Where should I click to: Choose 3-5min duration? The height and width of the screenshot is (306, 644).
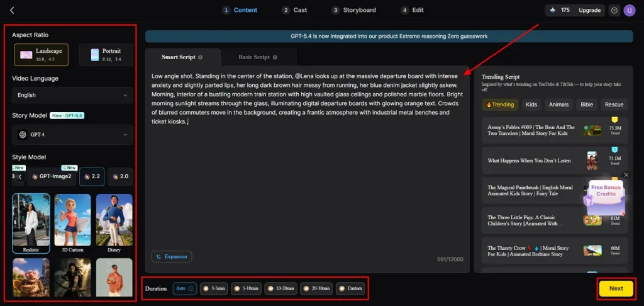(x=214, y=288)
